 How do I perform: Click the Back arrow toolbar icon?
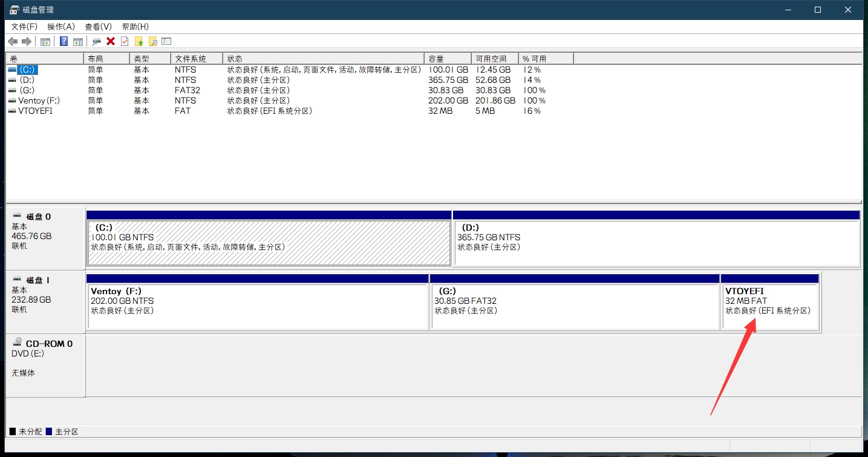(x=13, y=41)
